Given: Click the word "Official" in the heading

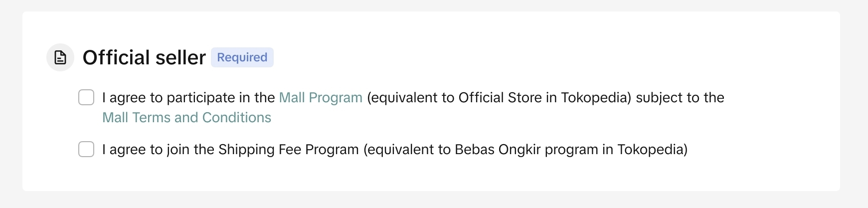Looking at the screenshot, I should [116, 57].
